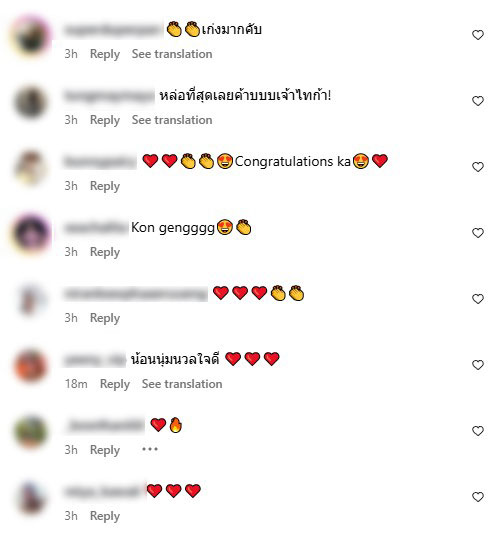Like the heart and fire emoji comment
Viewport: 495px width, 540px height.
coord(477,431)
